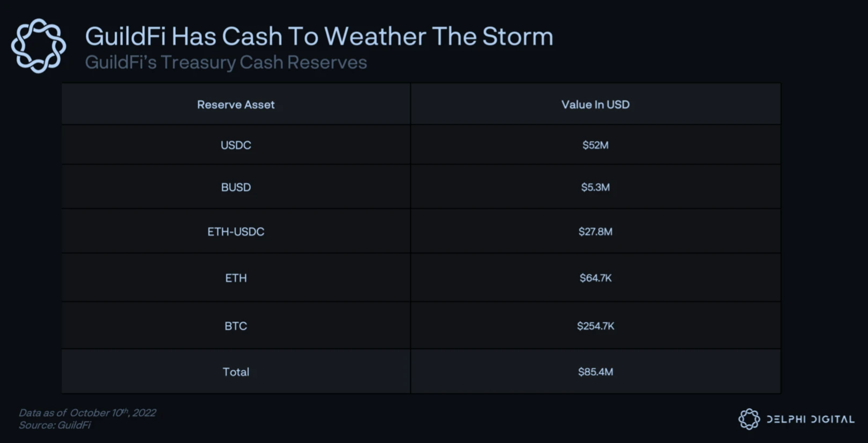Select the $5.3M value cell

coord(595,187)
